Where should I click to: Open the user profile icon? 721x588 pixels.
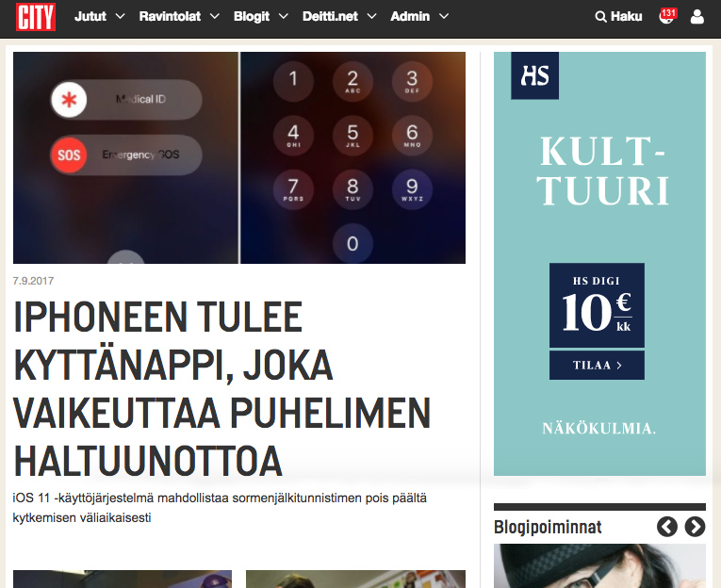click(x=697, y=17)
